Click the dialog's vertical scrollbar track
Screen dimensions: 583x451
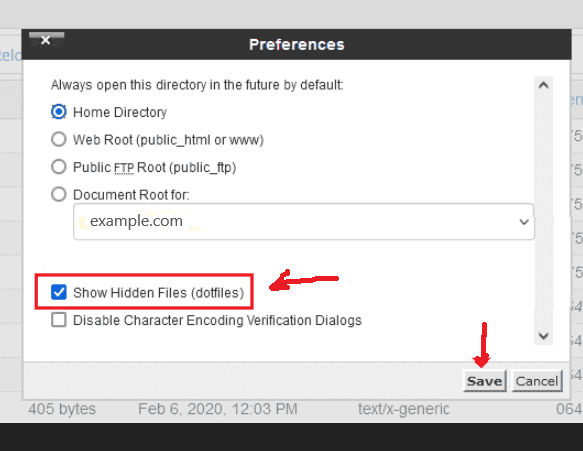(x=543, y=210)
